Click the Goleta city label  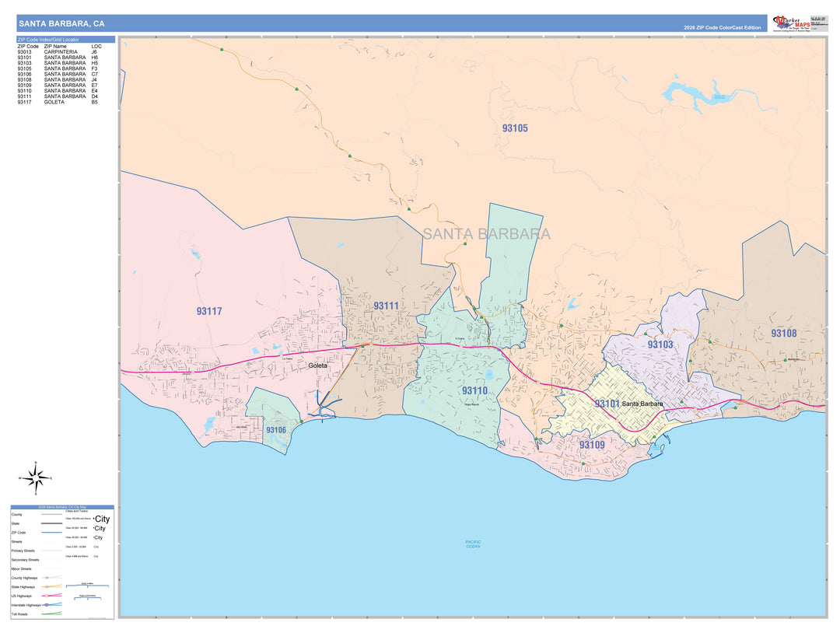317,365
